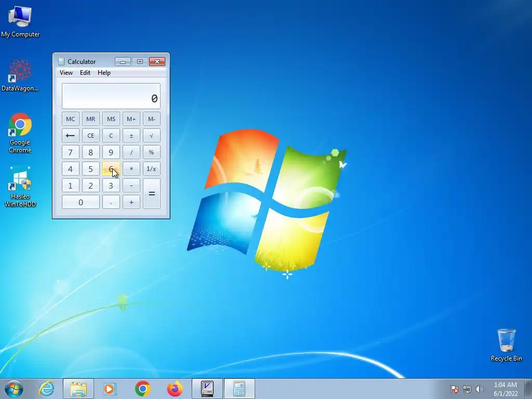Viewport: 532px width, 399px height.
Task: Click the Calculator title bar icon
Action: [x=61, y=61]
